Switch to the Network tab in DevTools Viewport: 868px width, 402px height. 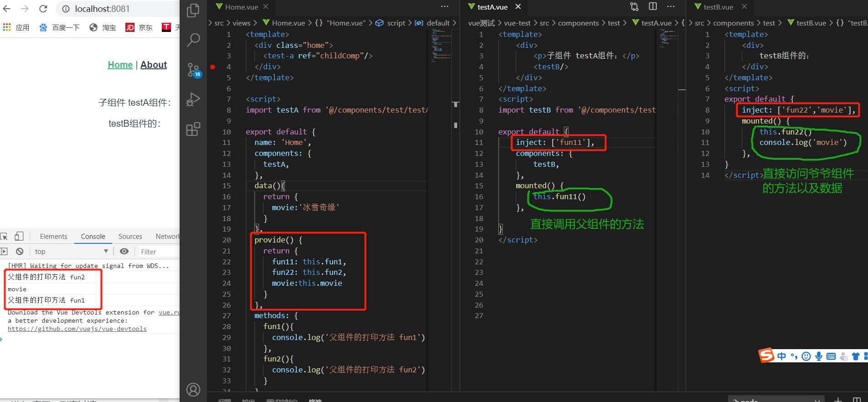tap(167, 236)
